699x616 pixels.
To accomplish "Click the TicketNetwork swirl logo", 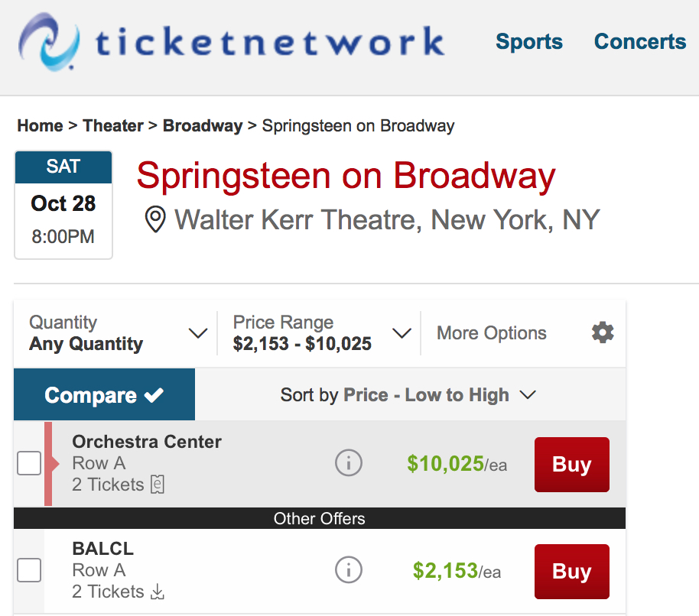I will 49,41.
